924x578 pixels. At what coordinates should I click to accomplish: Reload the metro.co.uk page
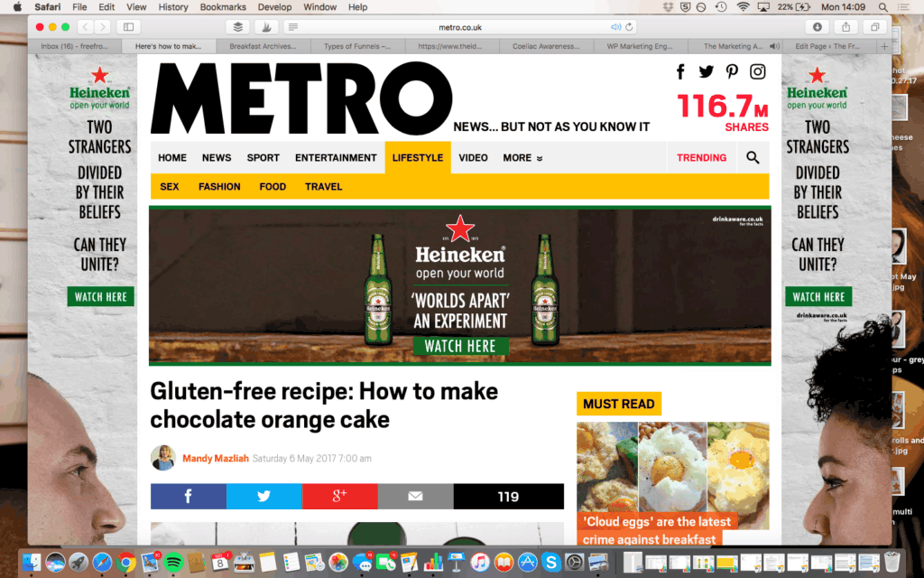[x=629, y=26]
